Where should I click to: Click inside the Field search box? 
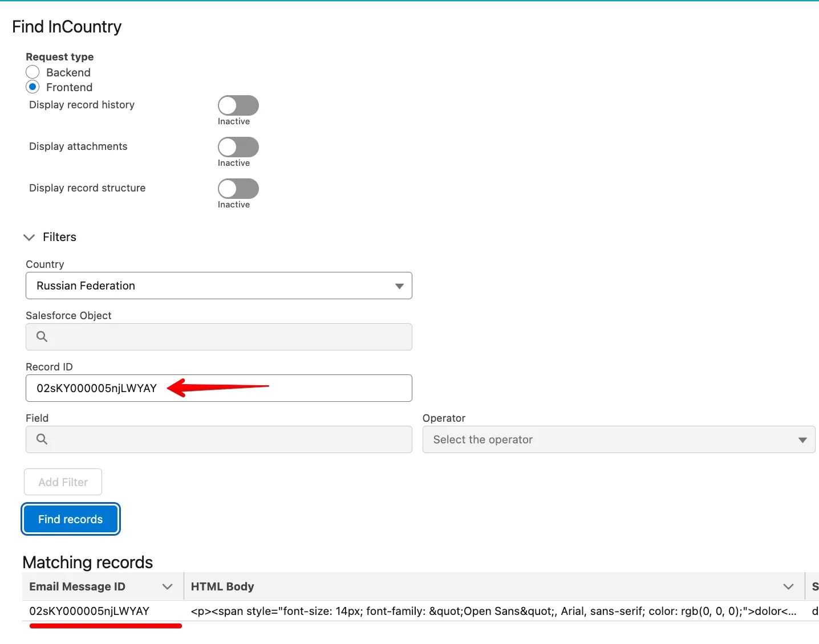click(x=228, y=439)
